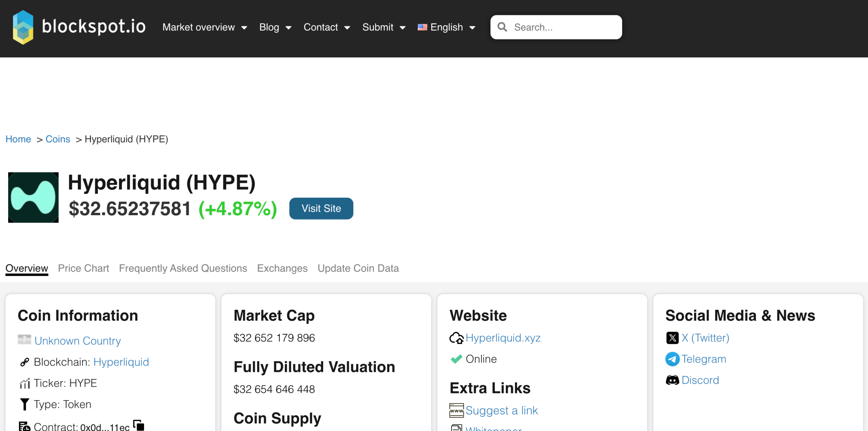The height and width of the screenshot is (431, 868).
Task: Open the Blog dropdown menu
Action: coord(275,27)
